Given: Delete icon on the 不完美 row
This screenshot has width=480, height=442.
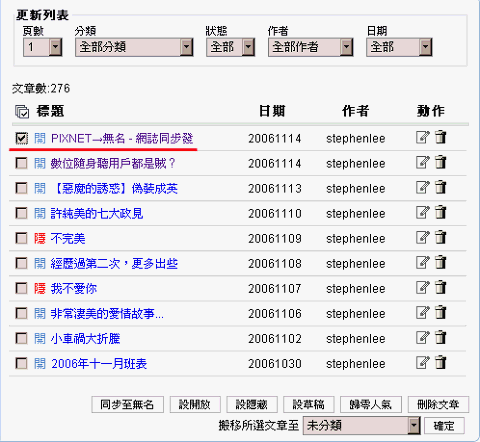Looking at the screenshot, I should [x=441, y=237].
